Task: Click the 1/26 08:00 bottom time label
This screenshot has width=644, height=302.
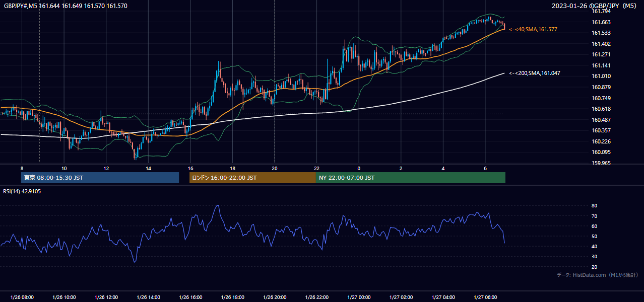Action: (22, 297)
